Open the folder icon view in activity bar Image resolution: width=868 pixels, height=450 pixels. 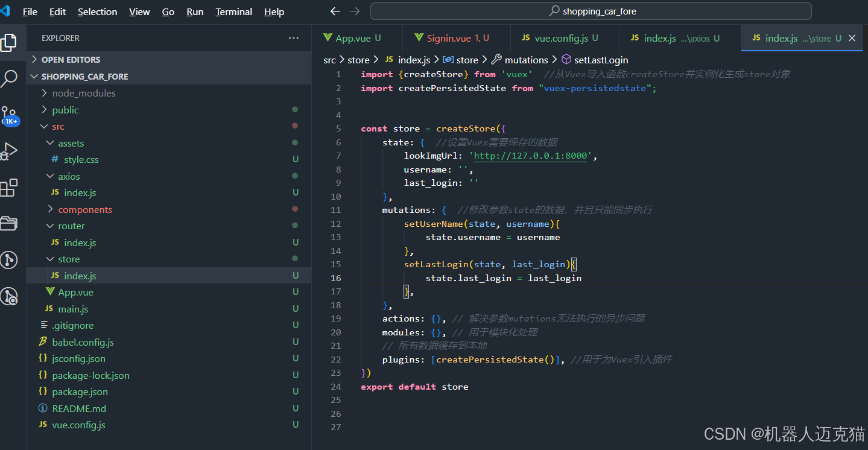9,223
